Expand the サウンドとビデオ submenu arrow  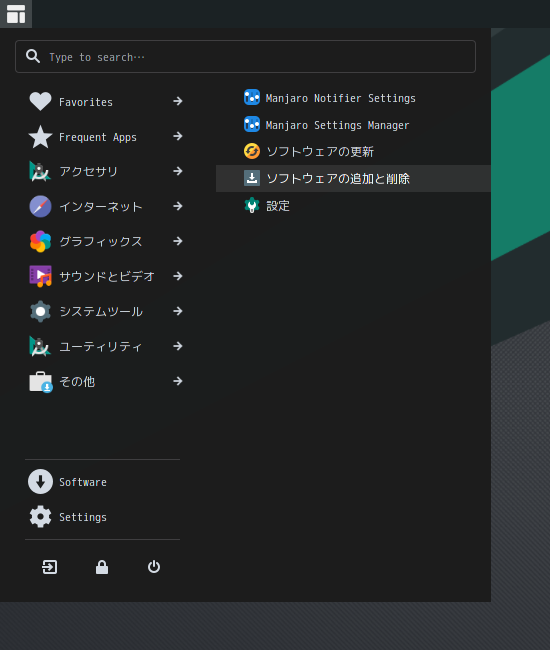[x=178, y=276]
